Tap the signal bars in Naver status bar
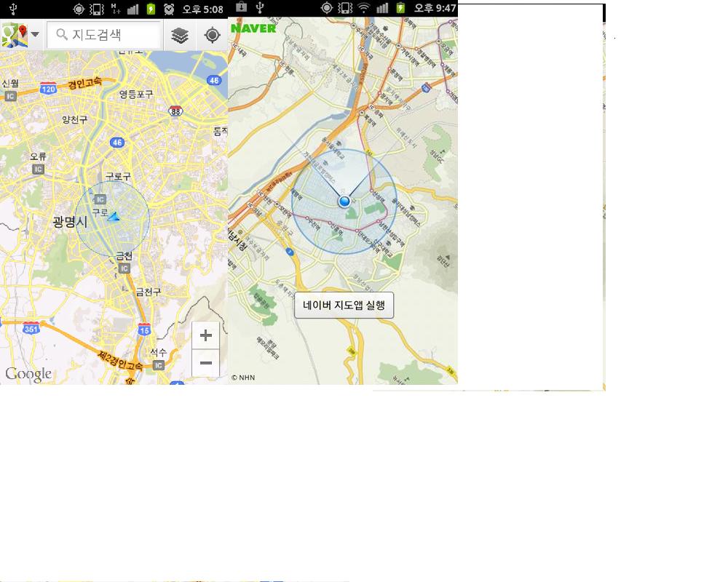Viewport: 728px width, 582px height. (x=382, y=8)
